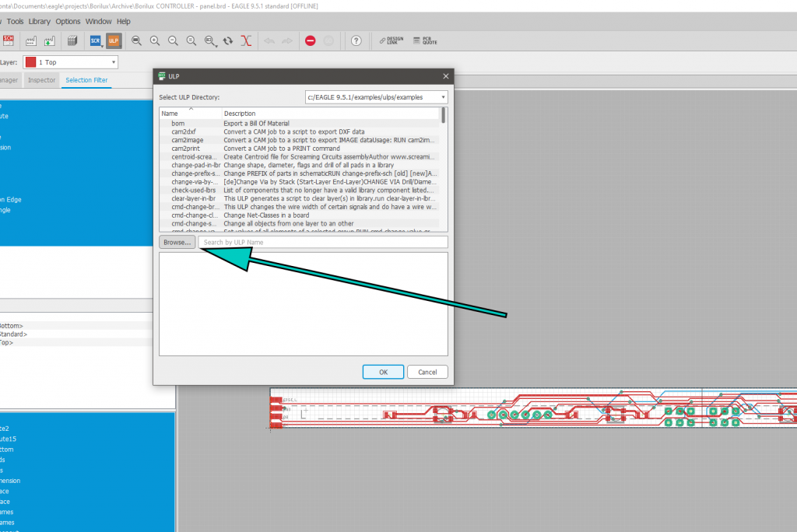The height and width of the screenshot is (532, 797).
Task: Switch to the Selection Filter tab
Action: [86, 79]
